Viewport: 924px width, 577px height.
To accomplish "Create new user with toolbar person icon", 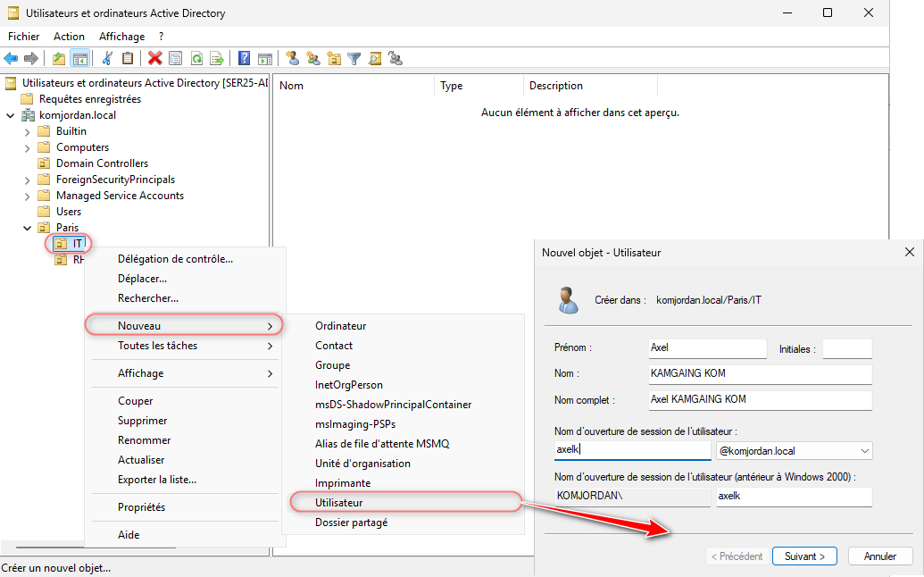I will point(292,58).
